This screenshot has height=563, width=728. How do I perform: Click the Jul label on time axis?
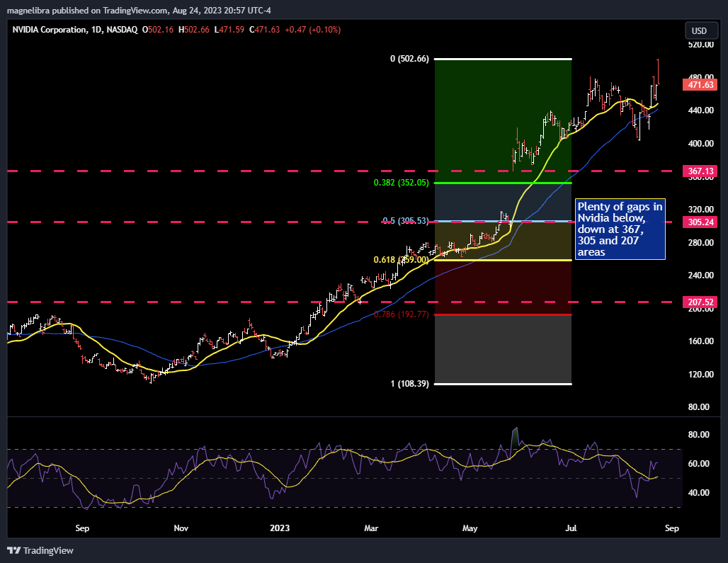[571, 528]
